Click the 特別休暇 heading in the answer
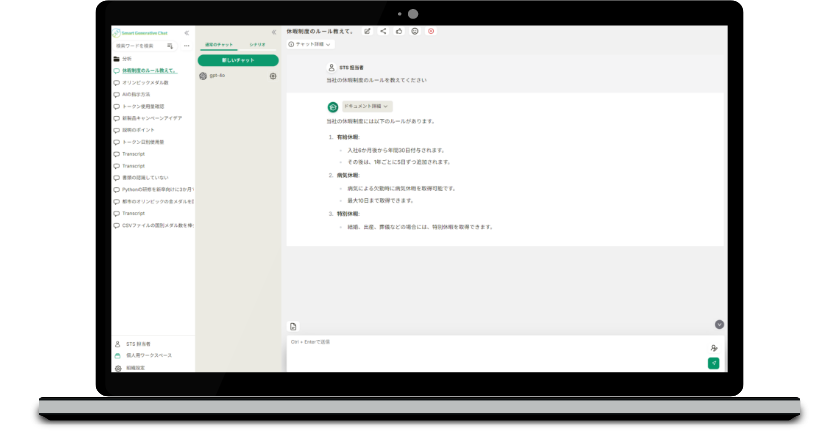The height and width of the screenshot is (435, 840). [x=348, y=214]
